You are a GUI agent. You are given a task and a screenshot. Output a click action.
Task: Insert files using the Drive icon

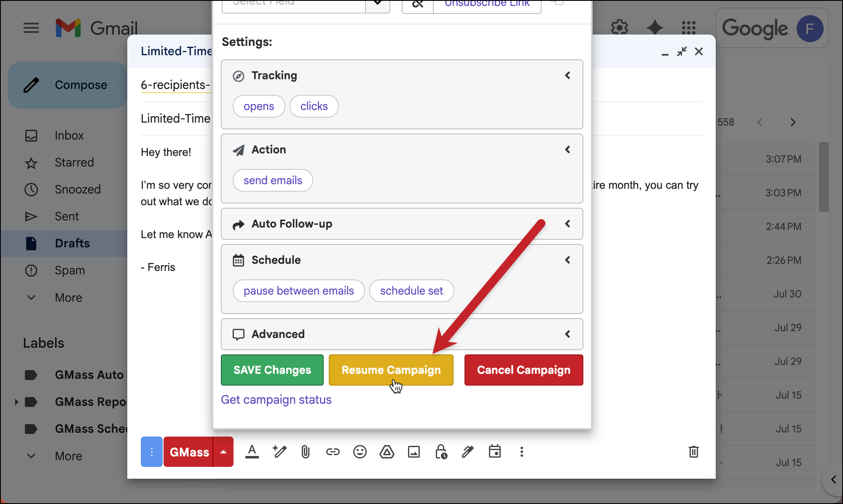[x=387, y=452]
